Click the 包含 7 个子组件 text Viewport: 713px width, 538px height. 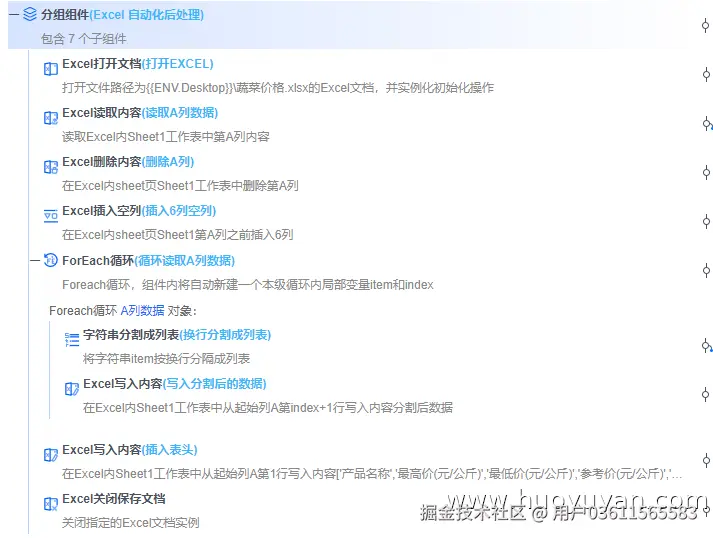pyautogui.click(x=84, y=39)
